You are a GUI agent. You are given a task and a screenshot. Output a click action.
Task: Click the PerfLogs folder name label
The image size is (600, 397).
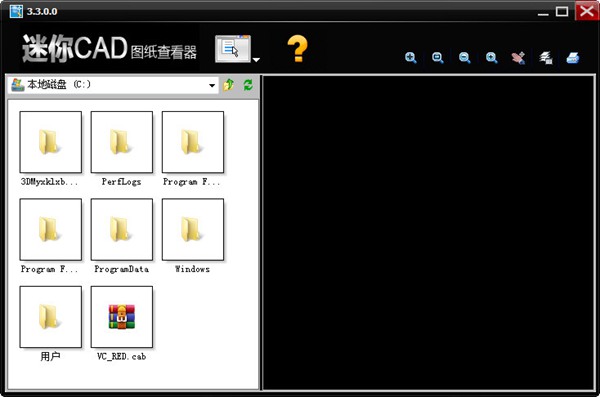pos(121,182)
